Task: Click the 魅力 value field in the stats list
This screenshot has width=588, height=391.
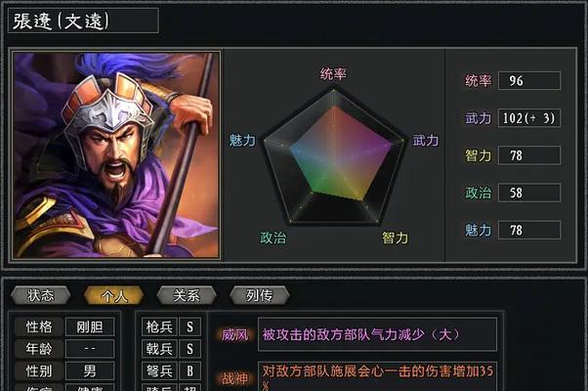Action: click(529, 230)
